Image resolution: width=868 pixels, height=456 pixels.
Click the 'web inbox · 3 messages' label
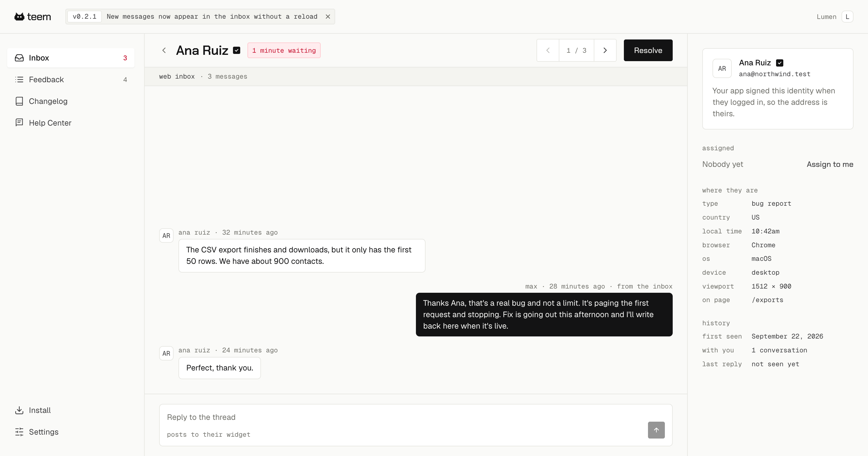203,77
